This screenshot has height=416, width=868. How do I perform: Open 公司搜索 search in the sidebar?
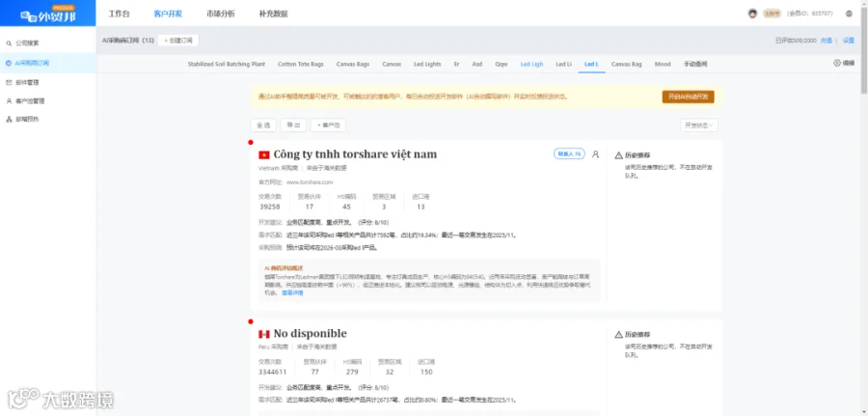point(27,42)
